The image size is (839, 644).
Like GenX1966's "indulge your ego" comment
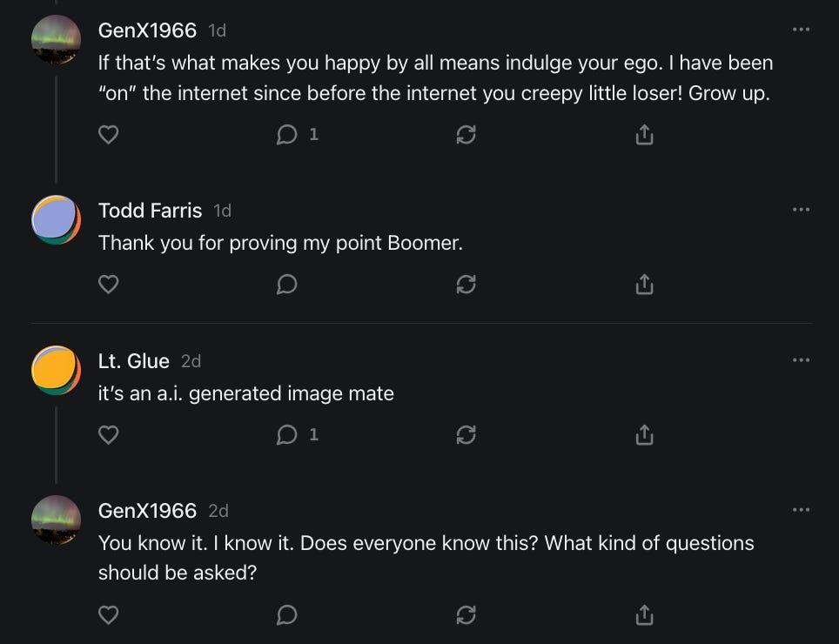[x=108, y=135]
